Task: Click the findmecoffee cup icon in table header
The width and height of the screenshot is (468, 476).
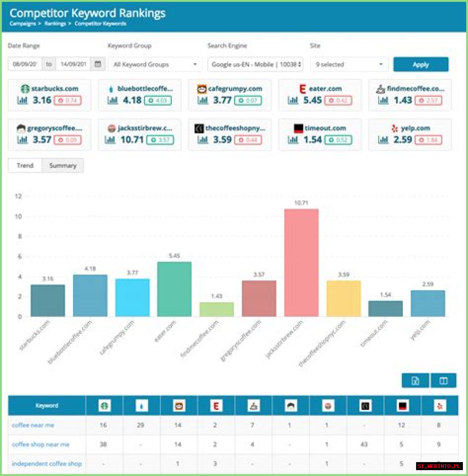Action: pyautogui.click(x=253, y=405)
